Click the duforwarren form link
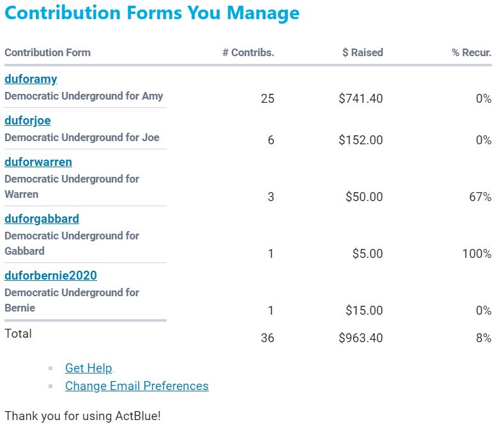504x429 pixels. (x=38, y=162)
